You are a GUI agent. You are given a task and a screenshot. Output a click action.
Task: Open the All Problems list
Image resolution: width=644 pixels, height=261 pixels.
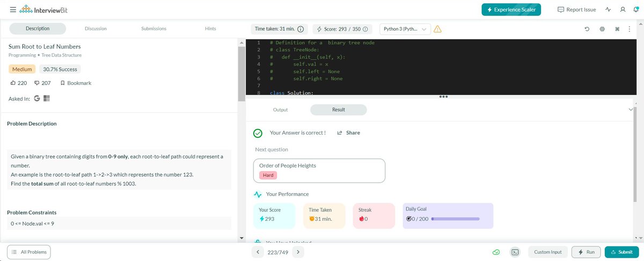(30, 252)
